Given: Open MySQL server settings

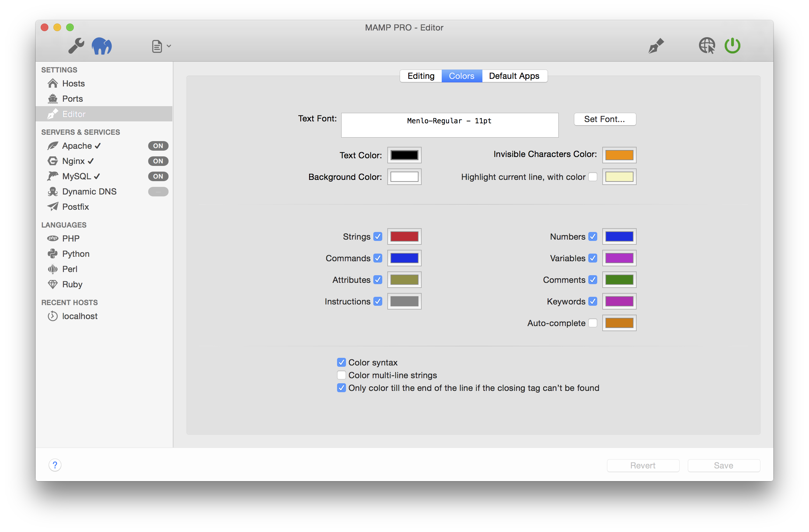Looking at the screenshot, I should [x=73, y=176].
